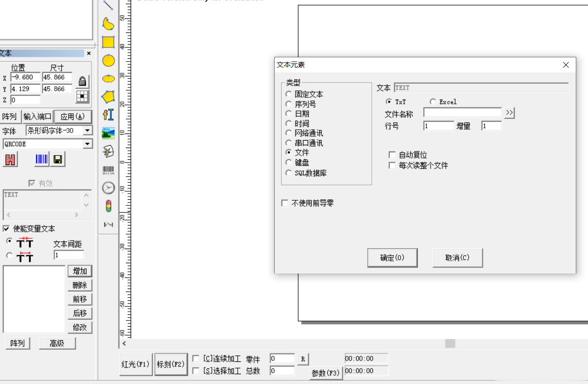Cancel dialog with 取消(C)
The height and width of the screenshot is (384, 588).
457,258
